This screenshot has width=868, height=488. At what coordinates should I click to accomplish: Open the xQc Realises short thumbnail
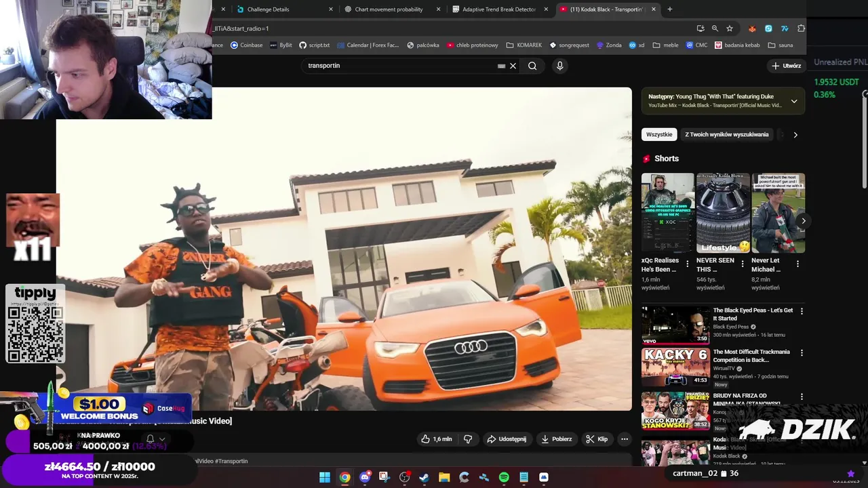(668, 213)
